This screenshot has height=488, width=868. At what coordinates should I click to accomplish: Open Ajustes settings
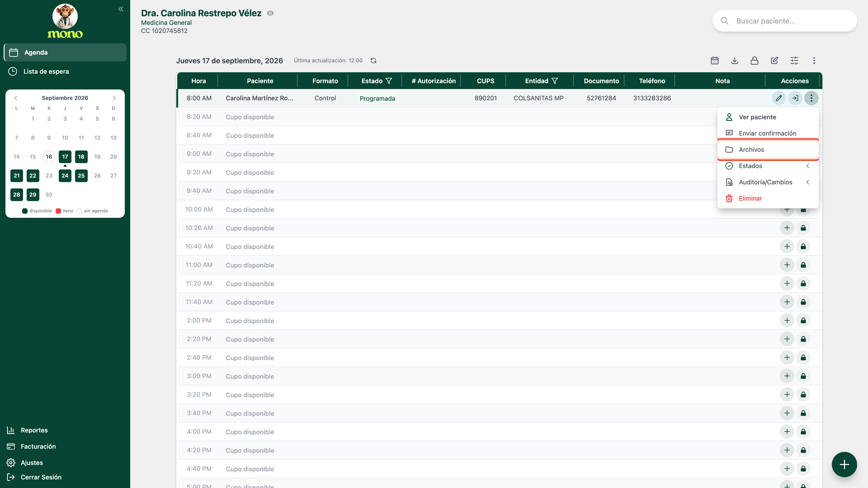[25, 463]
